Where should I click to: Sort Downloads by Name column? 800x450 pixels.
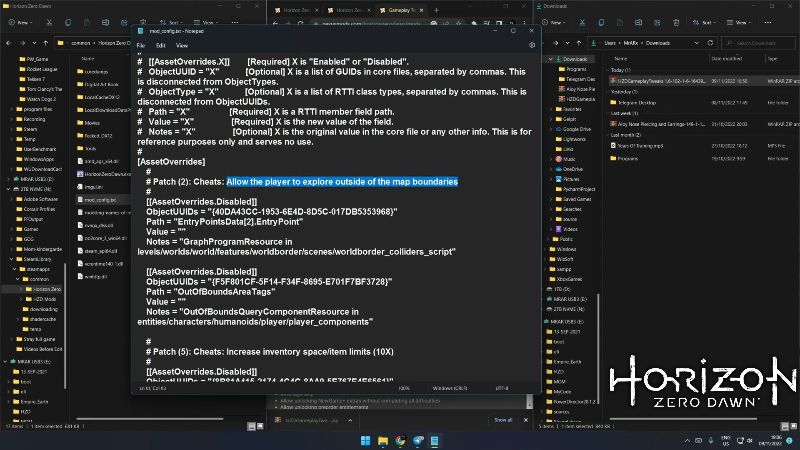pos(620,59)
